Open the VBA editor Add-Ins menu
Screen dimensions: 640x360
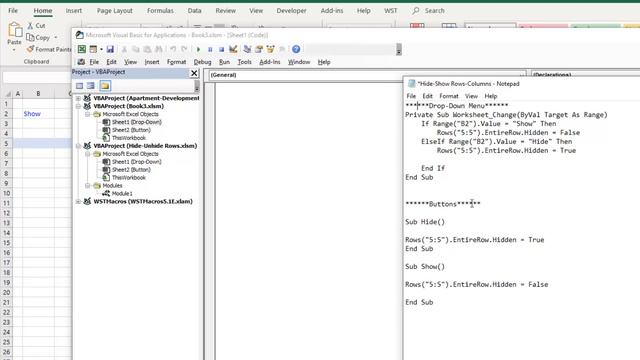[270, 62]
